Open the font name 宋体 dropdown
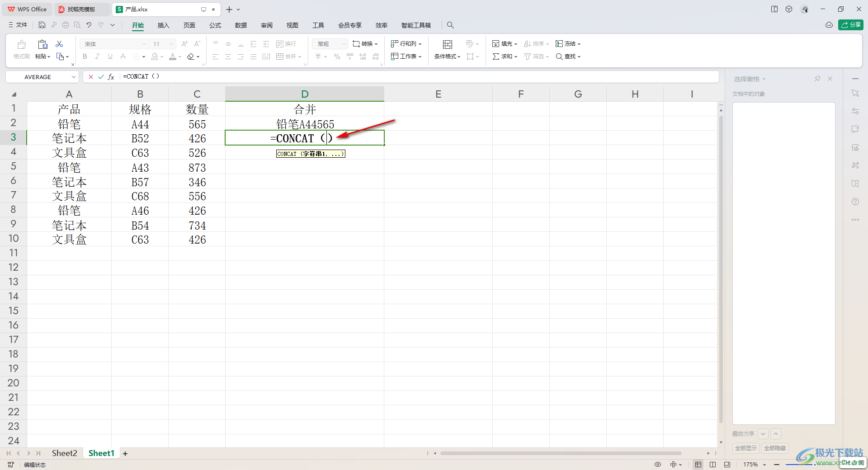This screenshot has height=470, width=868. point(144,44)
